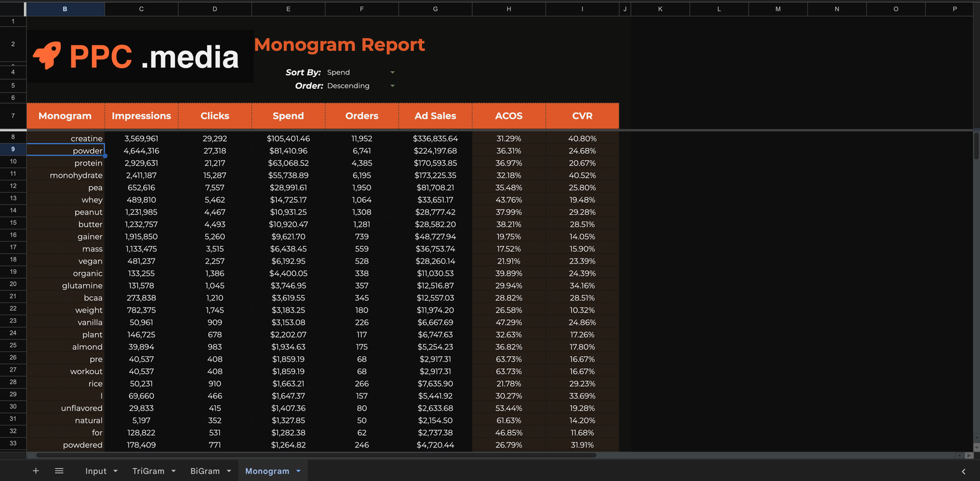Open the Sort By dropdown arrow
The height and width of the screenshot is (481, 980).
[393, 72]
